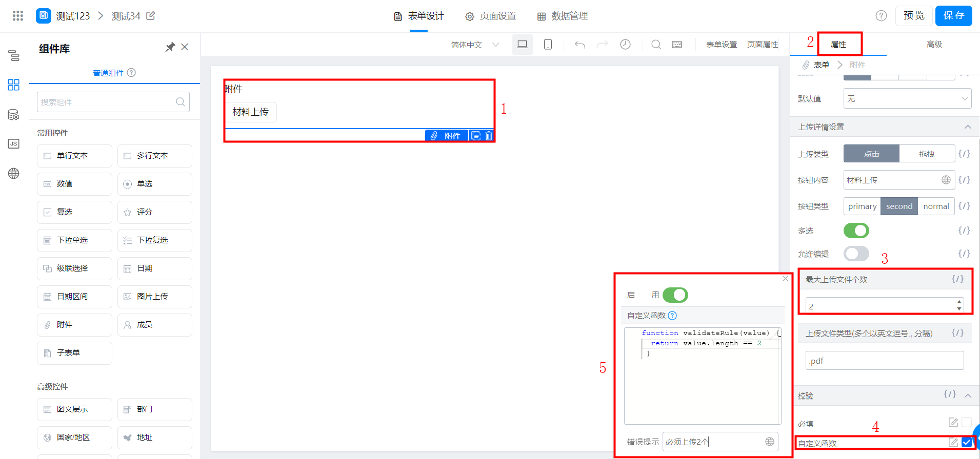Screen dimensions: 980x459
Task: Switch to mobile device preview icon
Action: pyautogui.click(x=548, y=45)
